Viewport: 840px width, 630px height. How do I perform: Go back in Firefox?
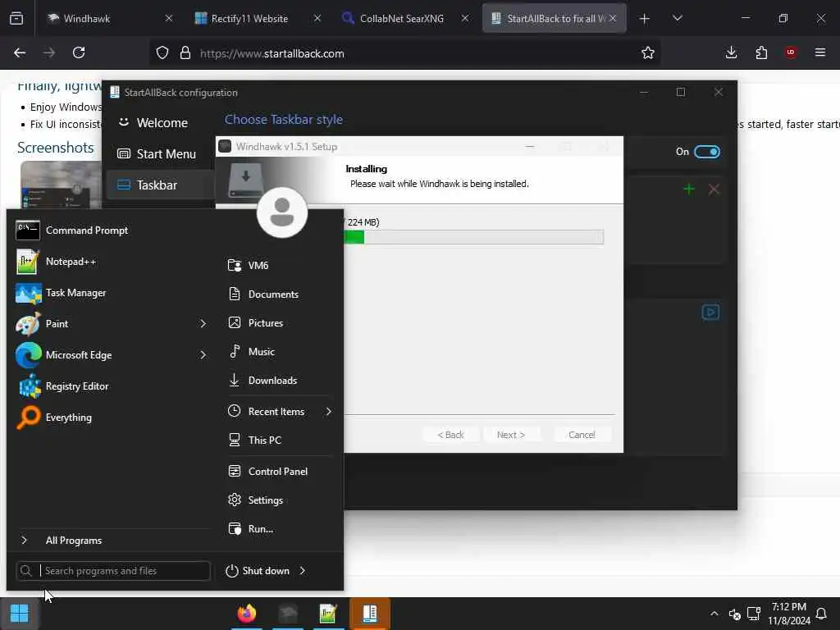20,53
